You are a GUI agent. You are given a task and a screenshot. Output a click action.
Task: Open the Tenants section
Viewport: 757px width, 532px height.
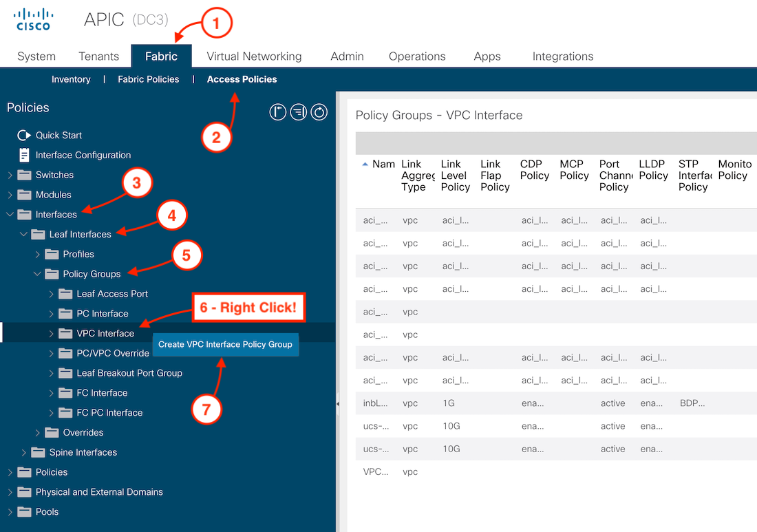[x=98, y=56]
